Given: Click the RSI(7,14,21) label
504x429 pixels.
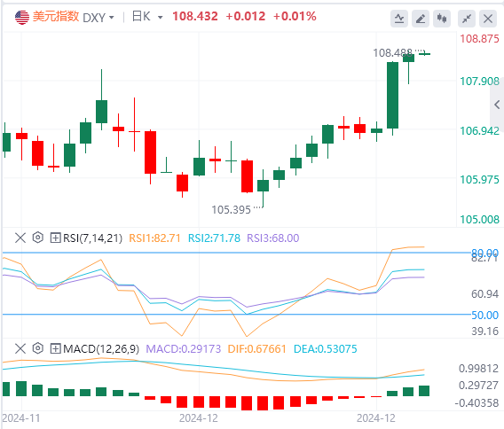Looking at the screenshot, I should [92, 238].
